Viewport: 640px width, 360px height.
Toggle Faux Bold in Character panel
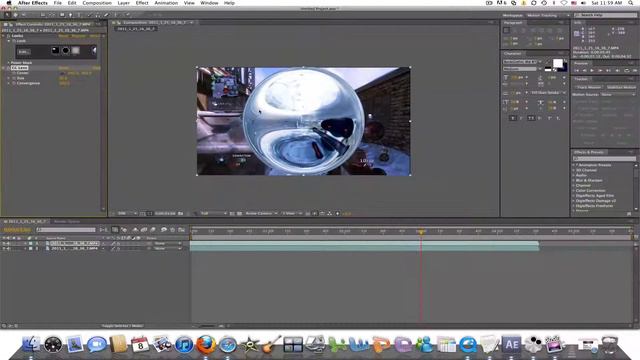pos(513,118)
